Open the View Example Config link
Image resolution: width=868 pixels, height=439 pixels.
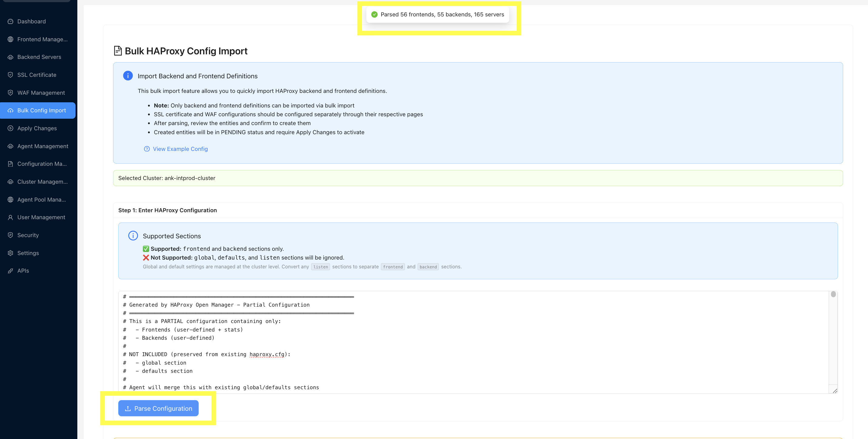(x=176, y=149)
